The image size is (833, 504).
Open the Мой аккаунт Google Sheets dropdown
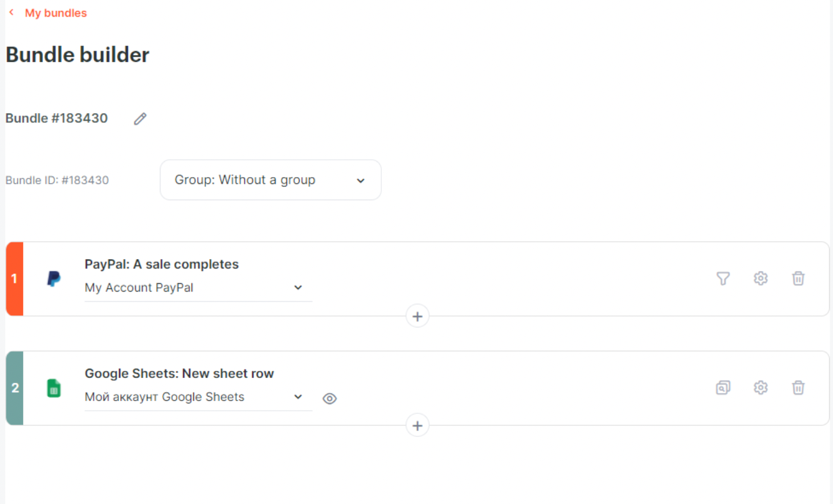(198, 397)
